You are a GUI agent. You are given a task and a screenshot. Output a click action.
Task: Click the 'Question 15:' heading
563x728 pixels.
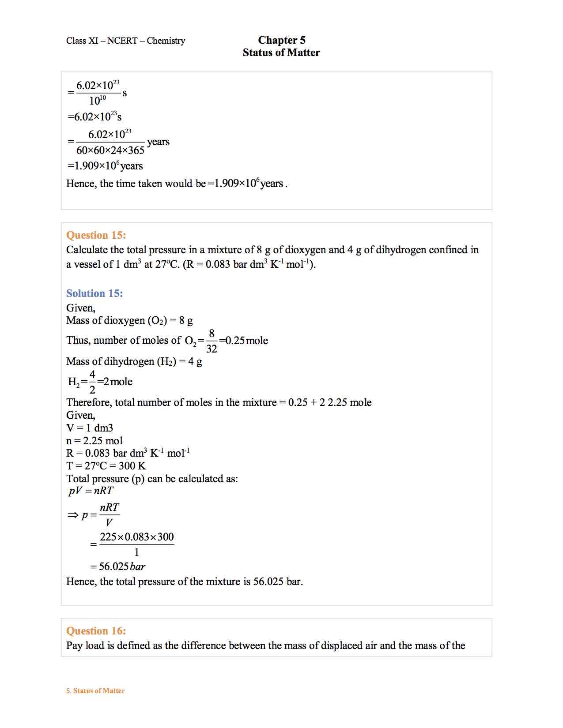pyautogui.click(x=96, y=235)
